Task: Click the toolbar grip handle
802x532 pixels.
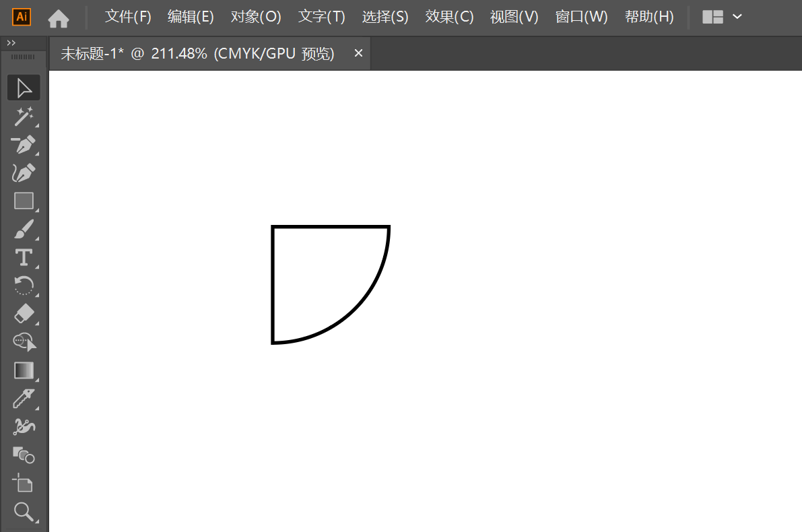Action: (x=23, y=57)
